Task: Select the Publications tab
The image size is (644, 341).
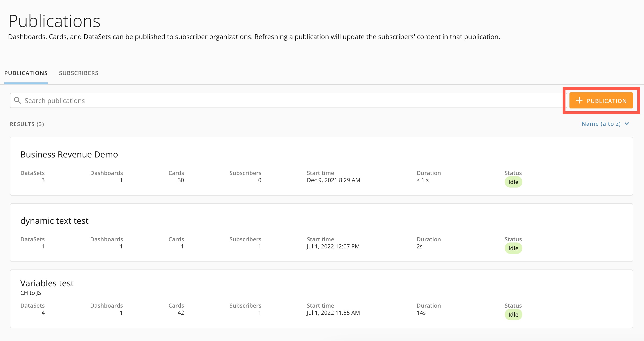Action: click(x=26, y=73)
